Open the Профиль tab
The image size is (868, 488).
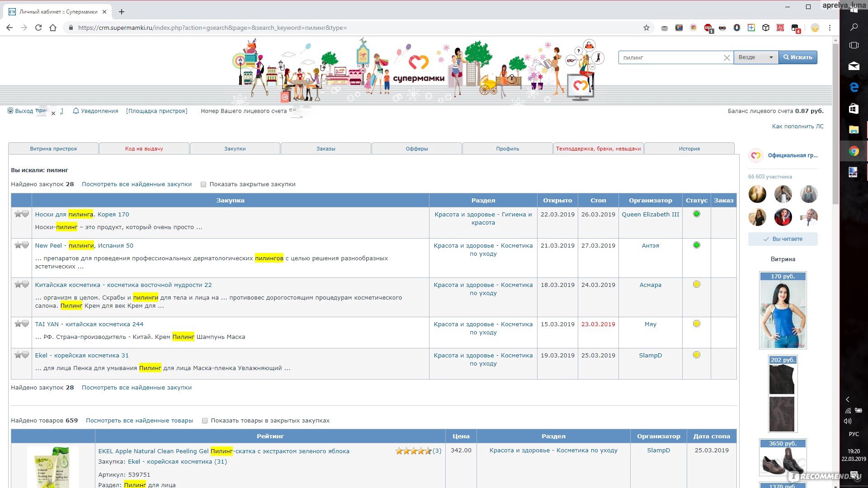508,149
